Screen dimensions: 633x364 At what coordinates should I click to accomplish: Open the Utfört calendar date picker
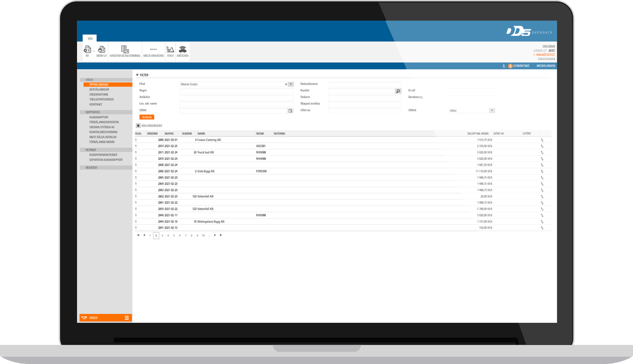[290, 111]
